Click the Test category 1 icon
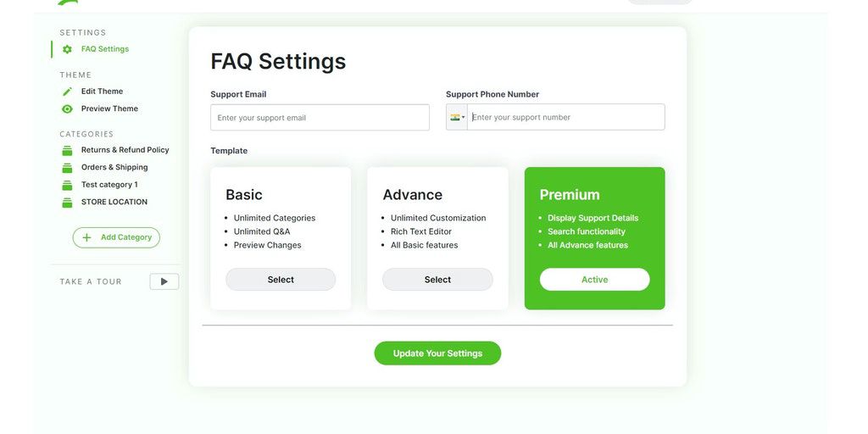The width and height of the screenshot is (868, 434). pos(67,185)
